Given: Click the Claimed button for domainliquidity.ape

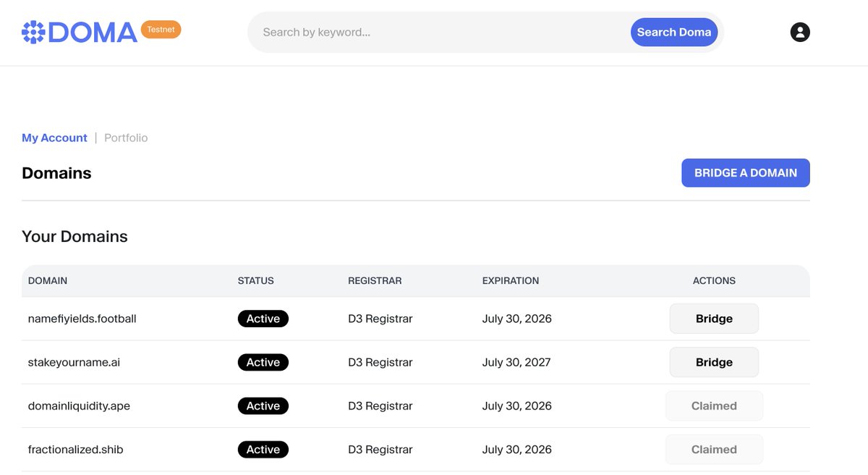Looking at the screenshot, I should tap(713, 405).
